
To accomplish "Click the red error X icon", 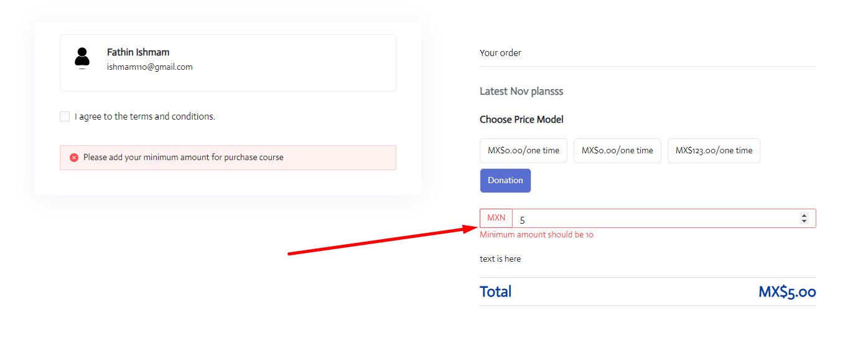I will click(x=74, y=158).
